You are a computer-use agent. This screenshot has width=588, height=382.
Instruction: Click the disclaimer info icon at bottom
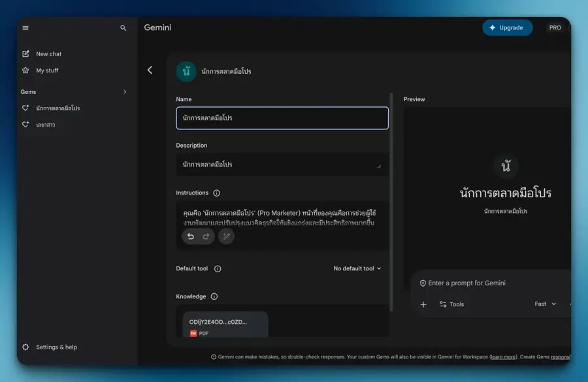214,357
